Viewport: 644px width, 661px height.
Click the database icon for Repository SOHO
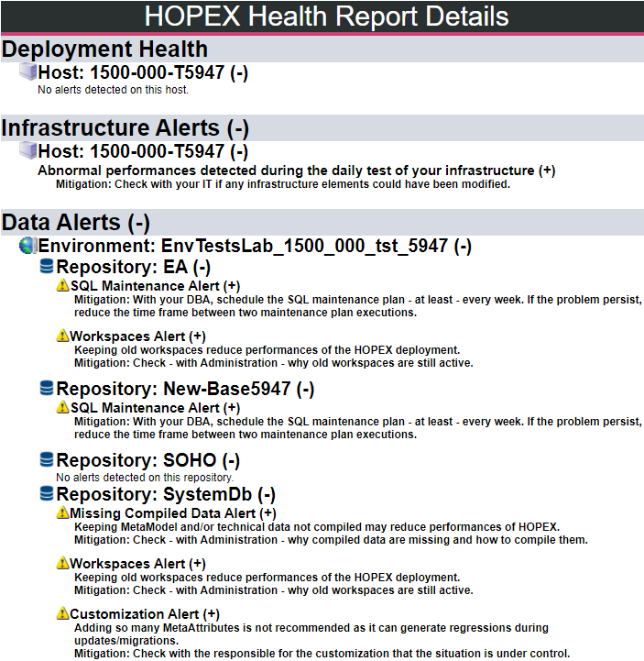46,459
